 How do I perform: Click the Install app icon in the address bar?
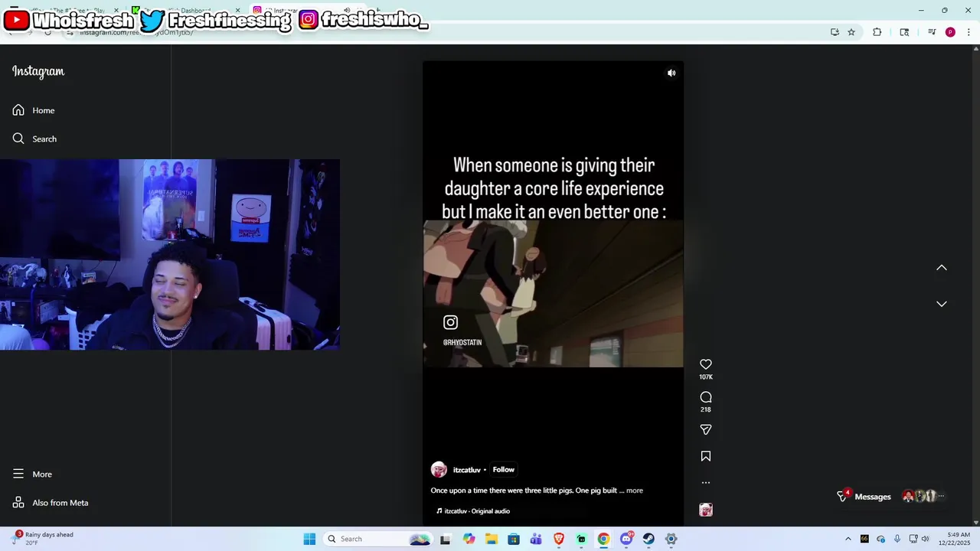coord(835,32)
